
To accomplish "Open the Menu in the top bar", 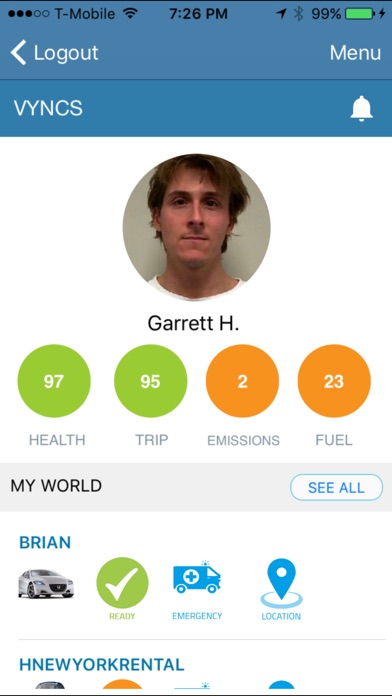I will click(355, 53).
